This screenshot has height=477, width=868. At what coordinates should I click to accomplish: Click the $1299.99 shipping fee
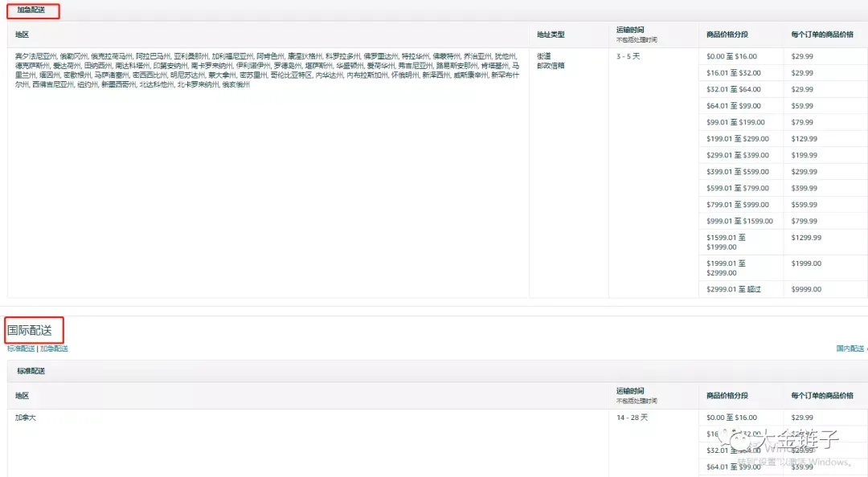pos(806,238)
